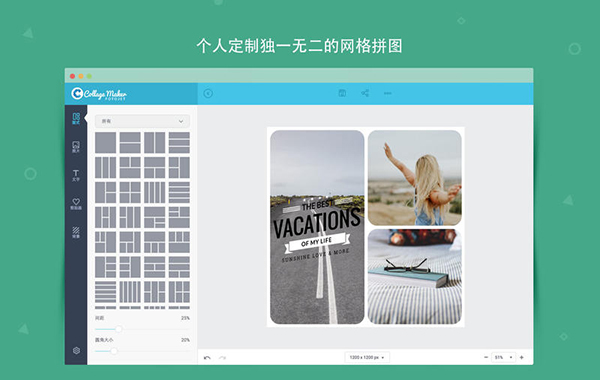Redo the last undone action
This screenshot has height=380, width=600.
pyautogui.click(x=222, y=358)
